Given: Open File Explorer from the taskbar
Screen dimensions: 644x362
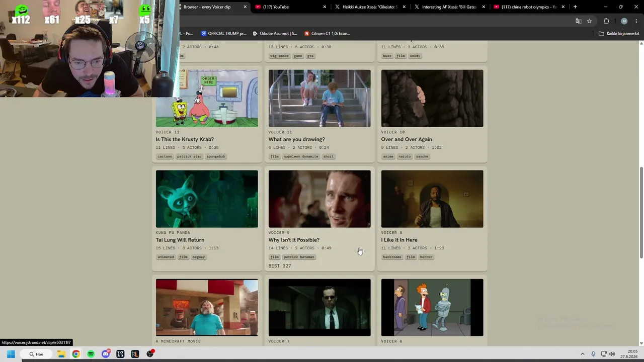Looking at the screenshot, I should 61,354.
